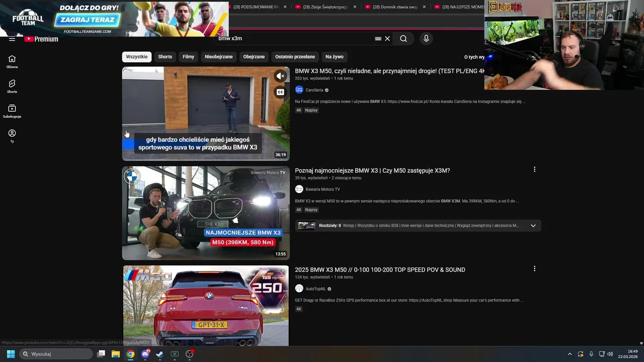Image resolution: width=644 pixels, height=362 pixels.
Task: Open the Najmocniejsze BMW X3 video thumbnail
Action: point(206,213)
